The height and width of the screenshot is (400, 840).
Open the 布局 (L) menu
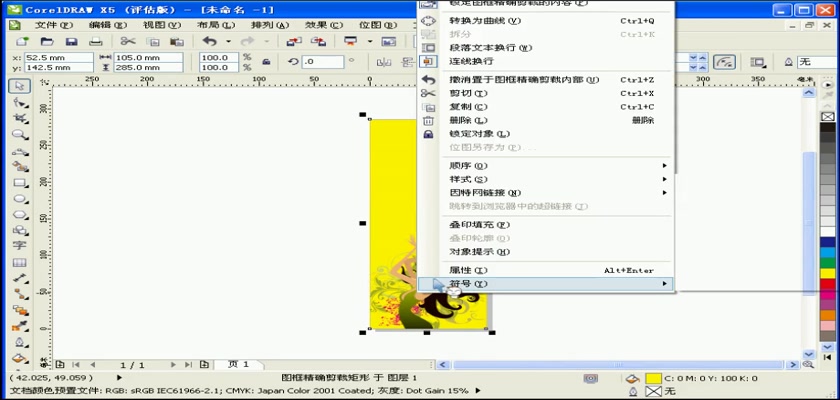(x=215, y=25)
